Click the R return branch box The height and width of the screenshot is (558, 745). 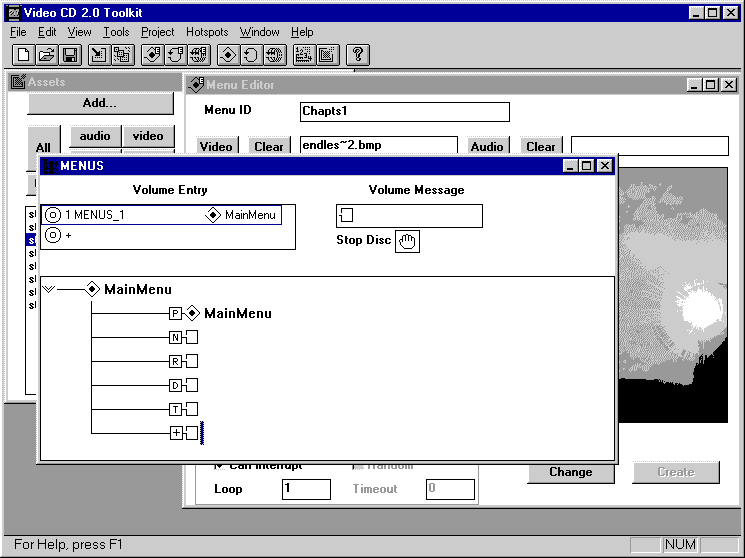pyautogui.click(x=175, y=361)
